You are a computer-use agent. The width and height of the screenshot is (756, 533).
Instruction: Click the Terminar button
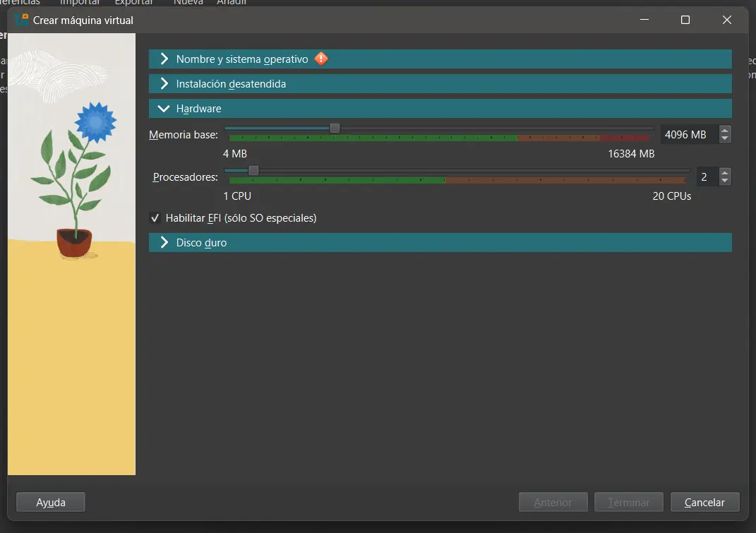(x=628, y=502)
